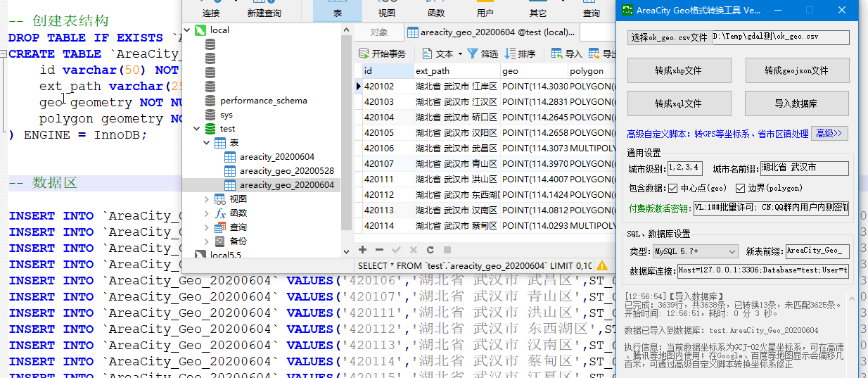Click the Begin Transaction (开始事务) icon
This screenshot has height=378, width=868.
click(x=364, y=53)
